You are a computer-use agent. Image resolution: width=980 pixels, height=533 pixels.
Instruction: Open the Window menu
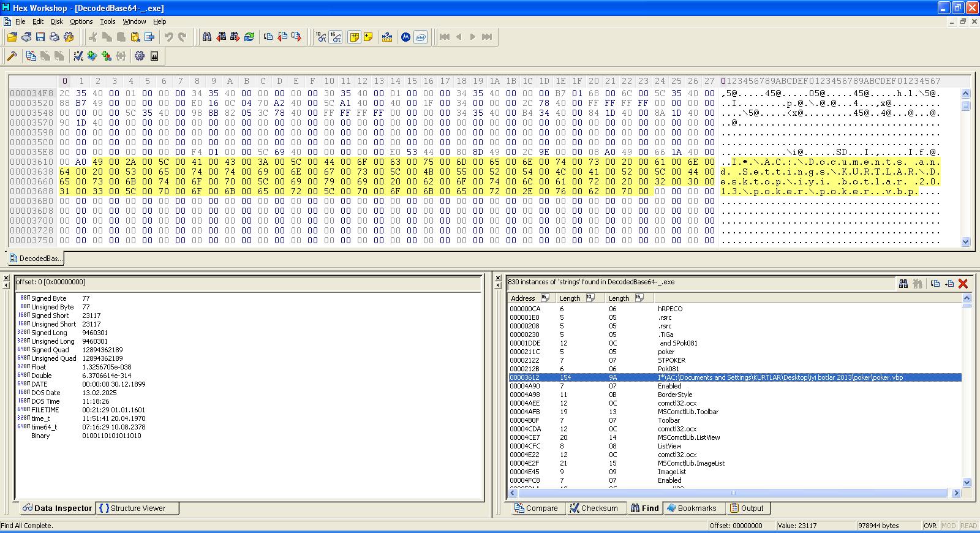[134, 21]
